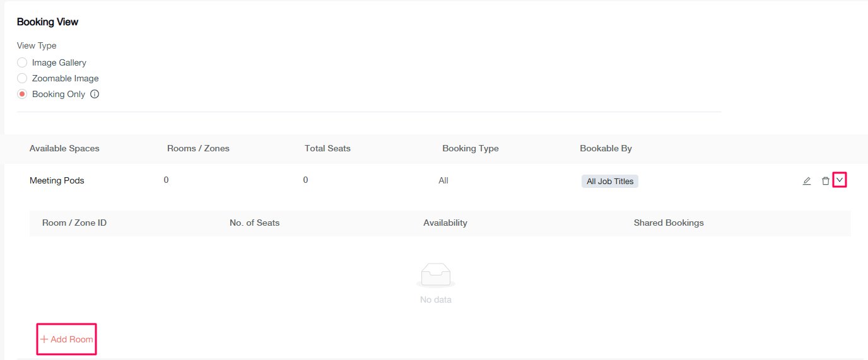Click the Booking Type column header
The height and width of the screenshot is (360, 868).
tap(470, 149)
